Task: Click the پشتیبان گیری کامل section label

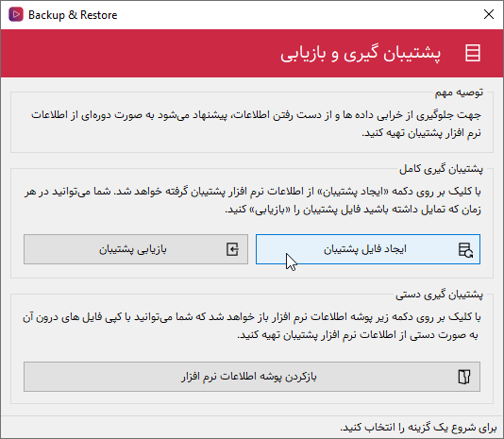Action: pyautogui.click(x=441, y=169)
